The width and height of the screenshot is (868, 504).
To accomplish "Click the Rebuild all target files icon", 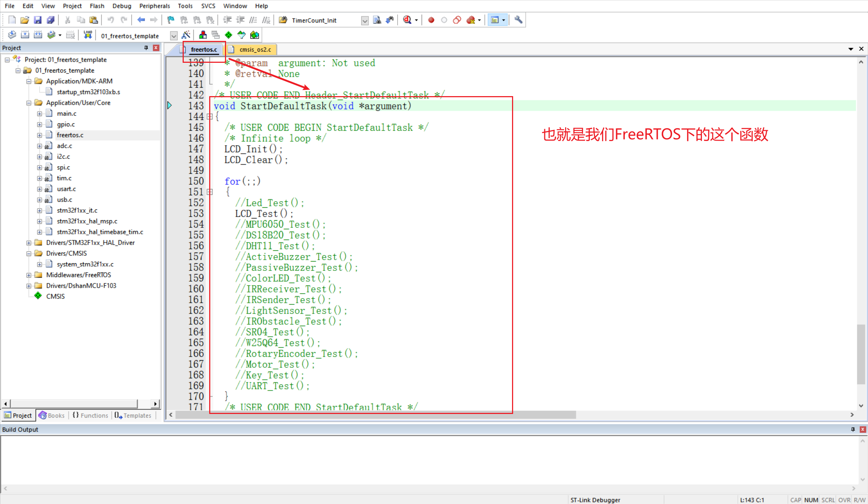I will [38, 34].
